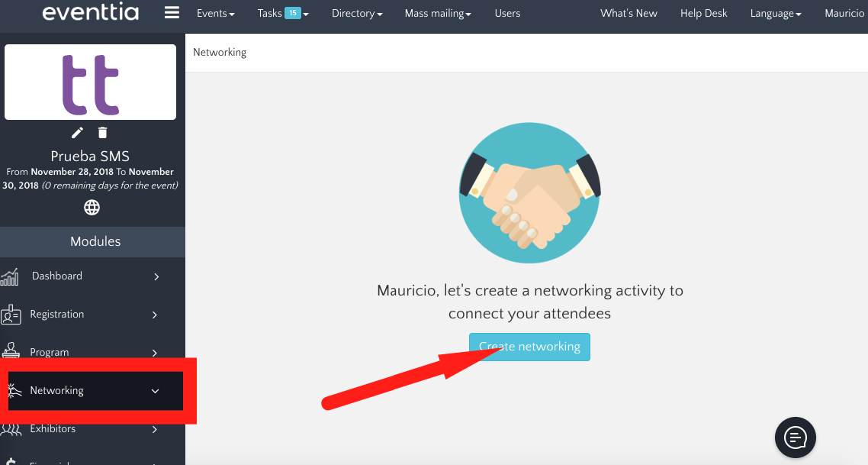
Task: Click the Registration badge icon
Action: [x=11, y=315]
